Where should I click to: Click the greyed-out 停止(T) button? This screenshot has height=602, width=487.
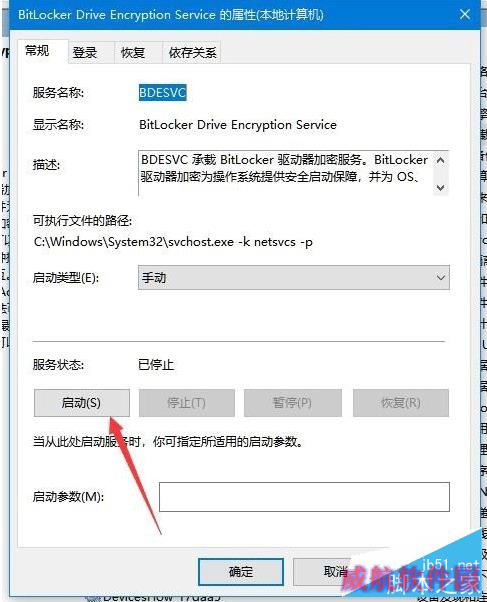(x=187, y=403)
